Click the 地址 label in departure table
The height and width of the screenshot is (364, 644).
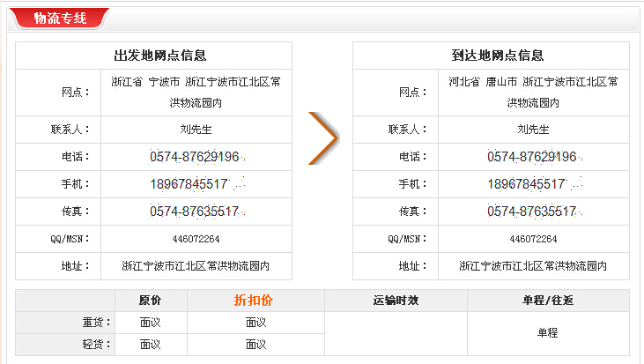pyautogui.click(x=76, y=266)
